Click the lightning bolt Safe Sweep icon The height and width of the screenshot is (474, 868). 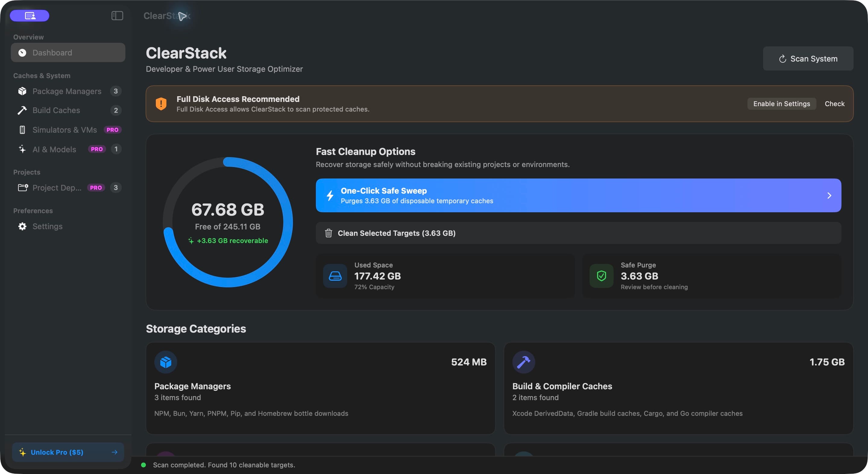330,195
